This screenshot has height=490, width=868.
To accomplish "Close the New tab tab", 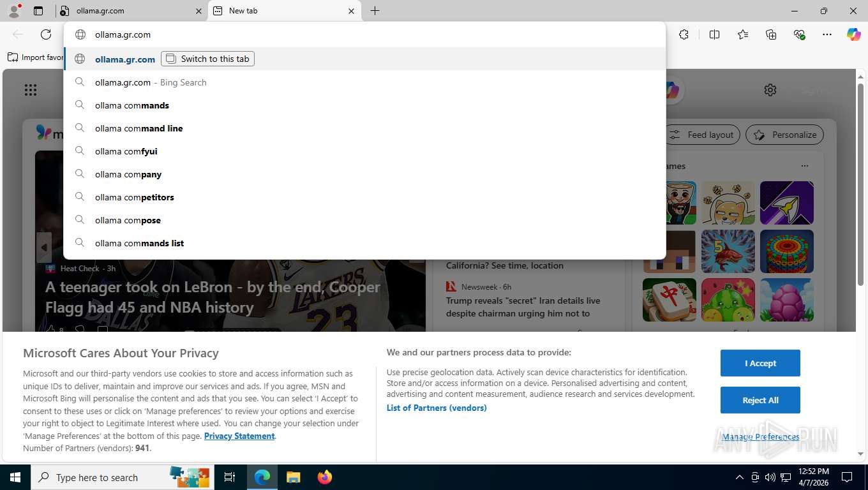I will [351, 11].
